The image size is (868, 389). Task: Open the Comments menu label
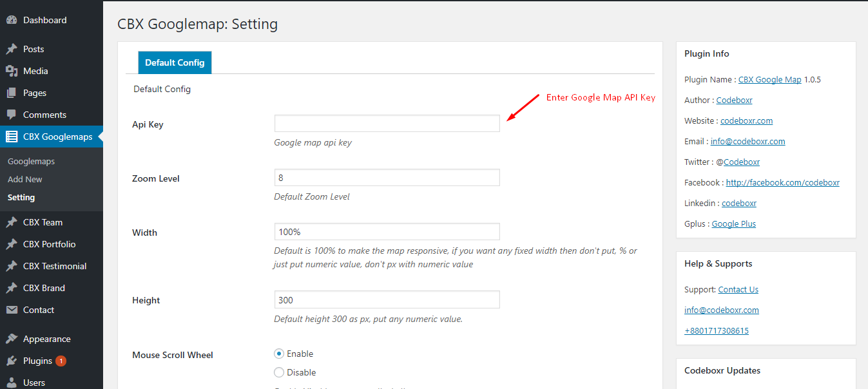pyautogui.click(x=44, y=115)
